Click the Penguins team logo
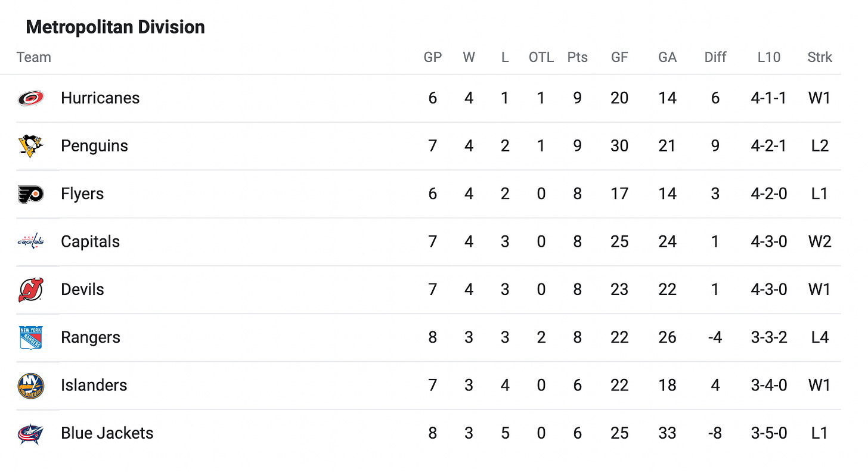The height and width of the screenshot is (472, 868). (x=30, y=146)
